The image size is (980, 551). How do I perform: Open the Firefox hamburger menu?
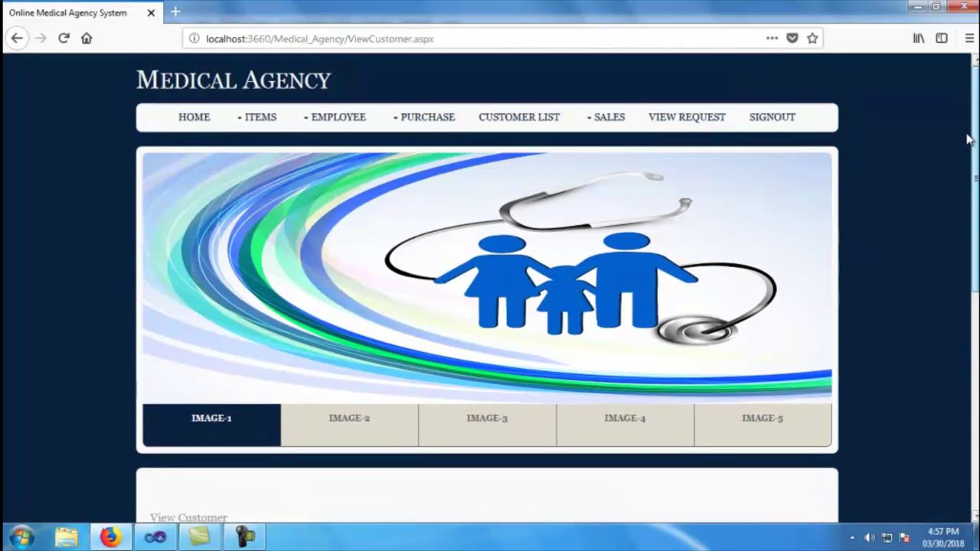[x=969, y=38]
